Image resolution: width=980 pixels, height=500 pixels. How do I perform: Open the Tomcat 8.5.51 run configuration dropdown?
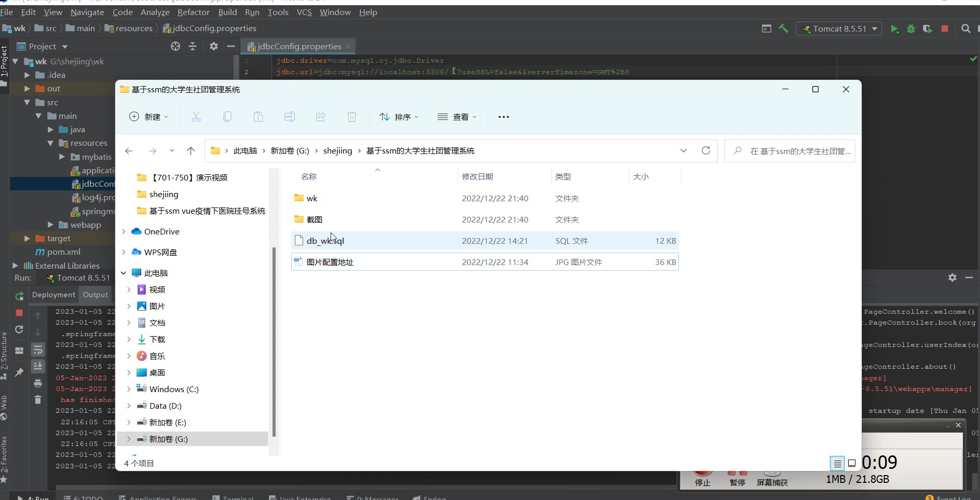(x=839, y=29)
